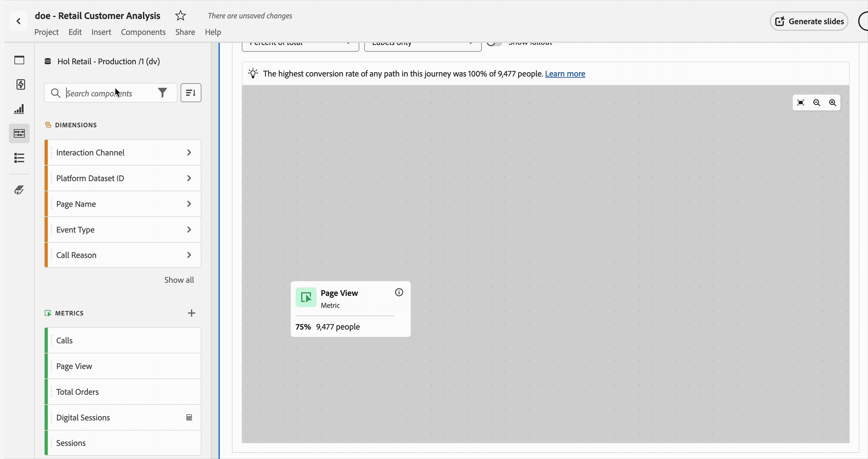
Task: Open the Help menu
Action: tap(213, 32)
